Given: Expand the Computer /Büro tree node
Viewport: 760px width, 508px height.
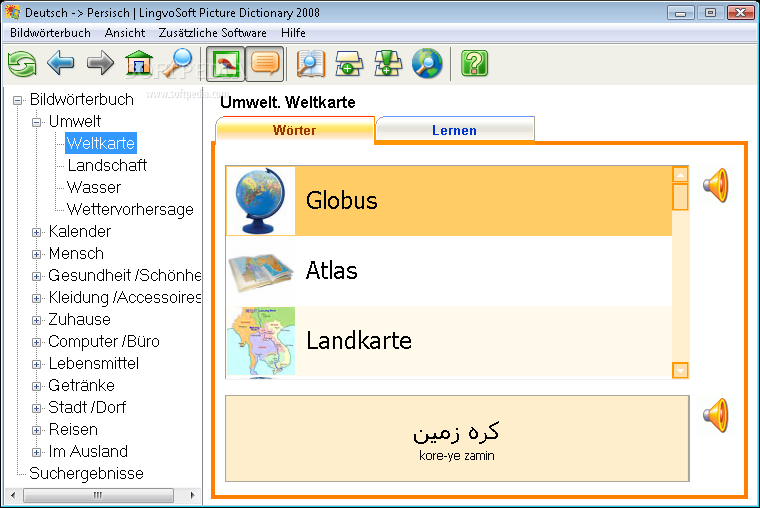Looking at the screenshot, I should click(36, 342).
